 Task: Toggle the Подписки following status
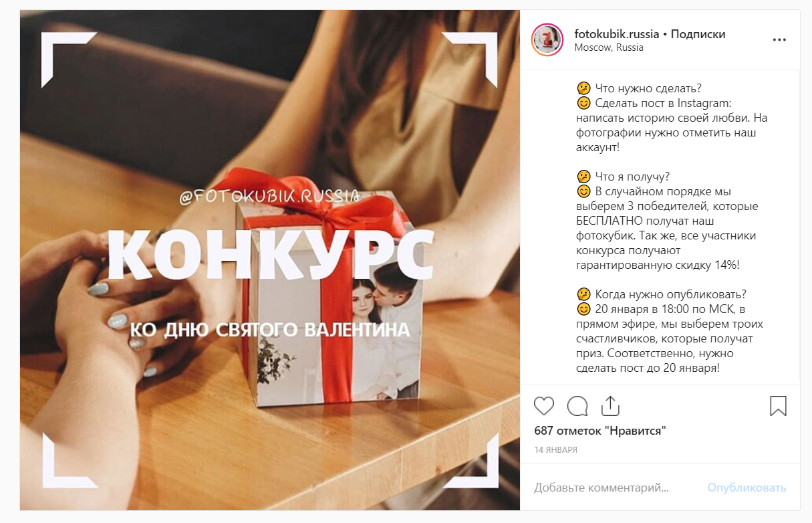pyautogui.click(x=698, y=34)
